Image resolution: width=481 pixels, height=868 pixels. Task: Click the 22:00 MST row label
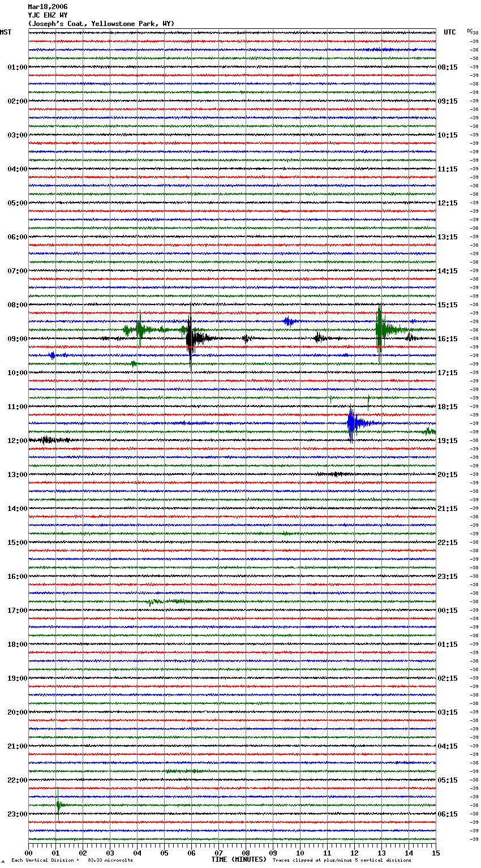click(18, 780)
